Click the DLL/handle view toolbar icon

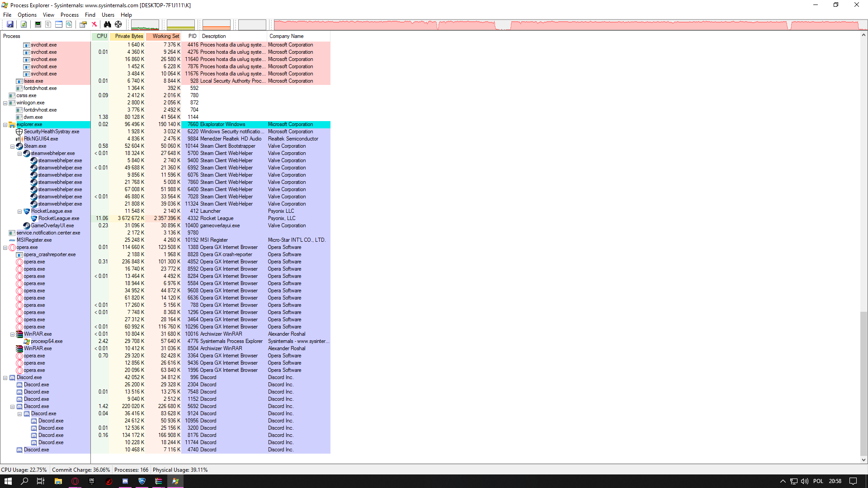click(x=69, y=24)
